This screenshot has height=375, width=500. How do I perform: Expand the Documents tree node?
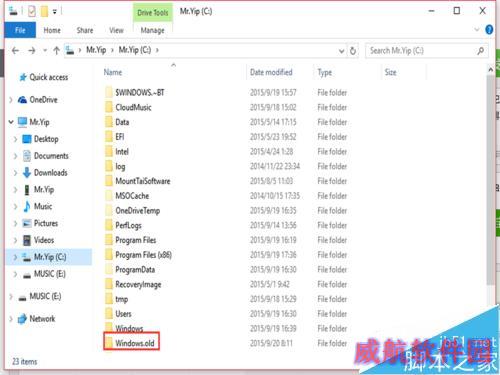tap(15, 156)
